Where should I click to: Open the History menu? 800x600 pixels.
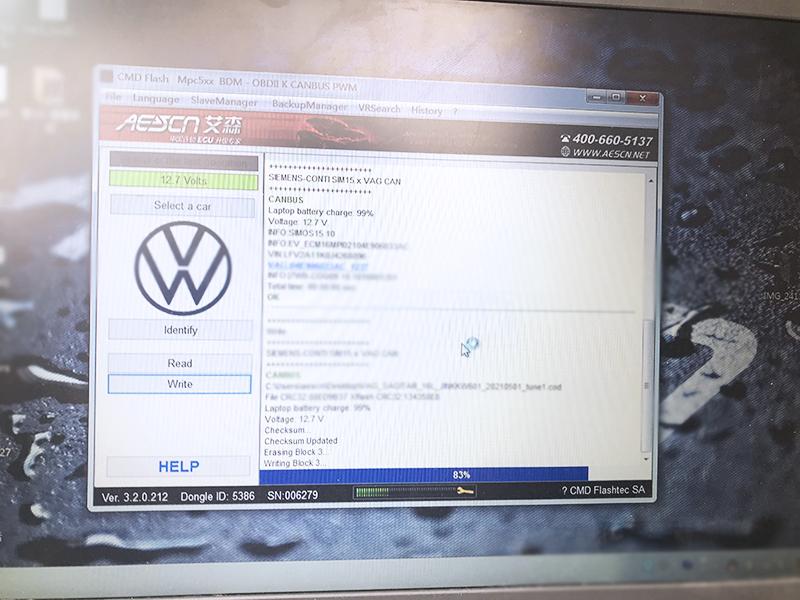[427, 110]
